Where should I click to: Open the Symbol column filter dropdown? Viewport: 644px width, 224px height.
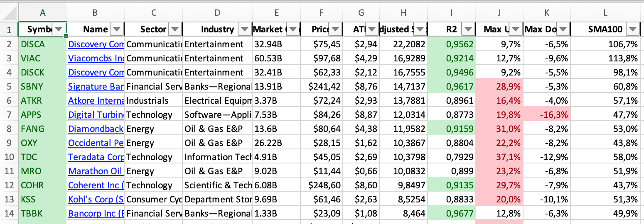pos(59,29)
